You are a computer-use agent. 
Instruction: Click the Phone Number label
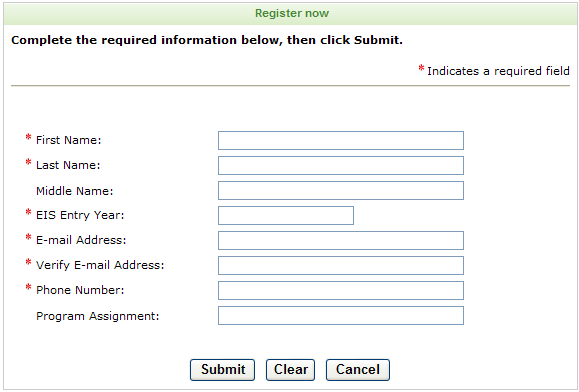tap(80, 290)
